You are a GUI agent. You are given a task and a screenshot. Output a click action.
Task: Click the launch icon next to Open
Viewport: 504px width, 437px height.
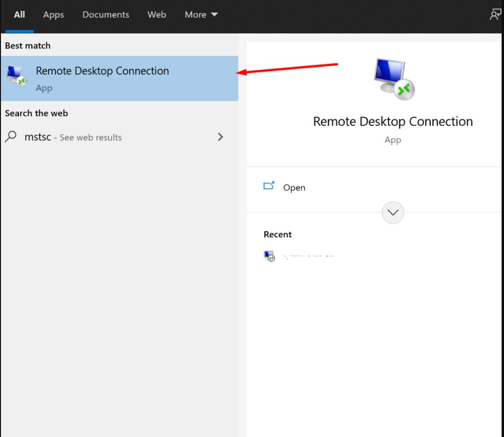(x=269, y=186)
